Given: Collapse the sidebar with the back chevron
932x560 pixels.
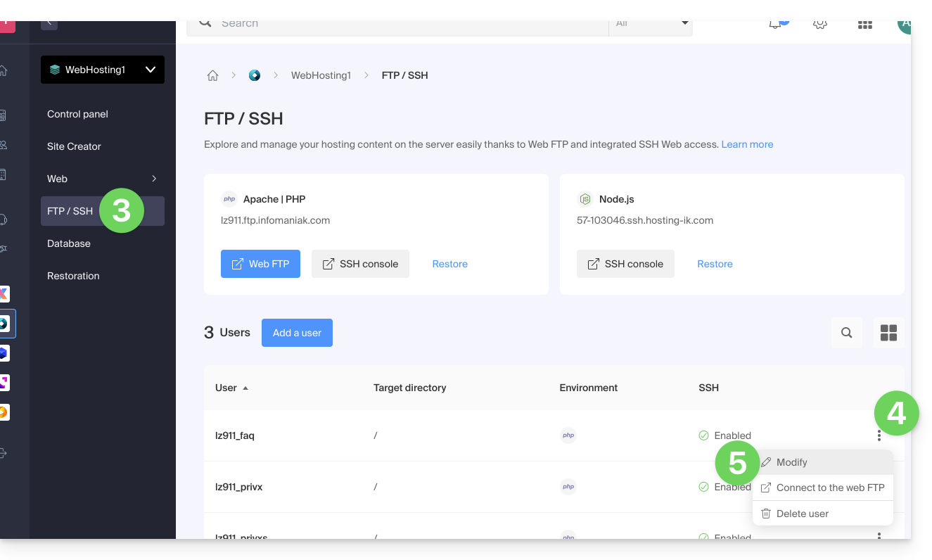Looking at the screenshot, I should [x=49, y=24].
